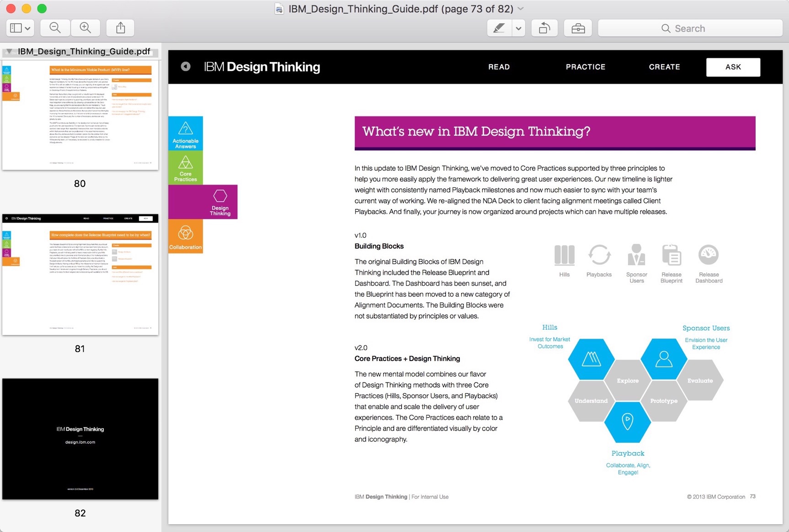Open the ASK navigation tab

733,67
